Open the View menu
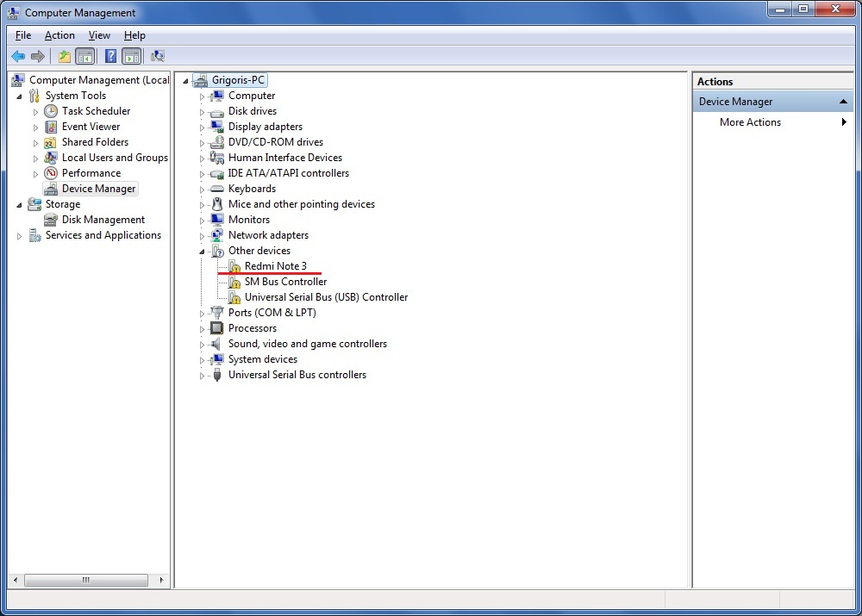Screen dimensions: 862x616 99,35
